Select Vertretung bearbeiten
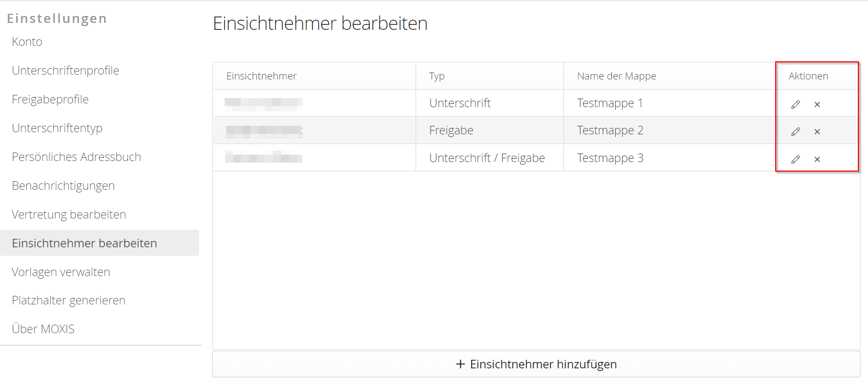Viewport: 868px width, 387px height. click(69, 214)
